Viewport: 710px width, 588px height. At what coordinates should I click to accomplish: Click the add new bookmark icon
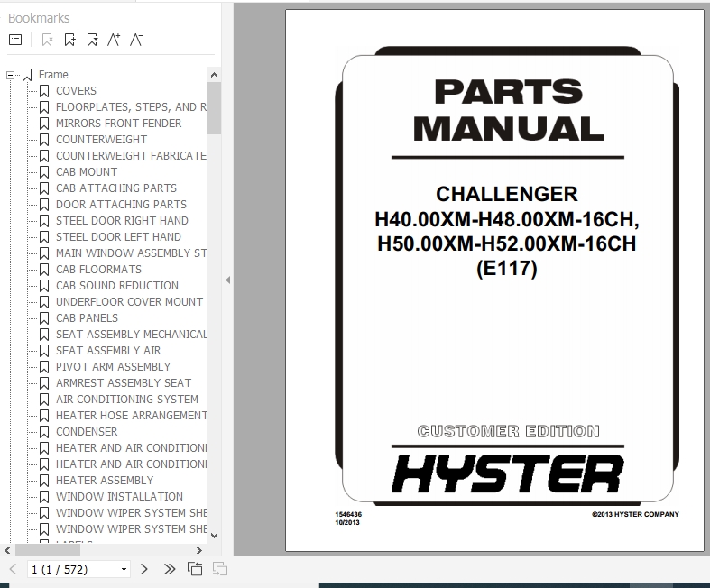point(69,40)
